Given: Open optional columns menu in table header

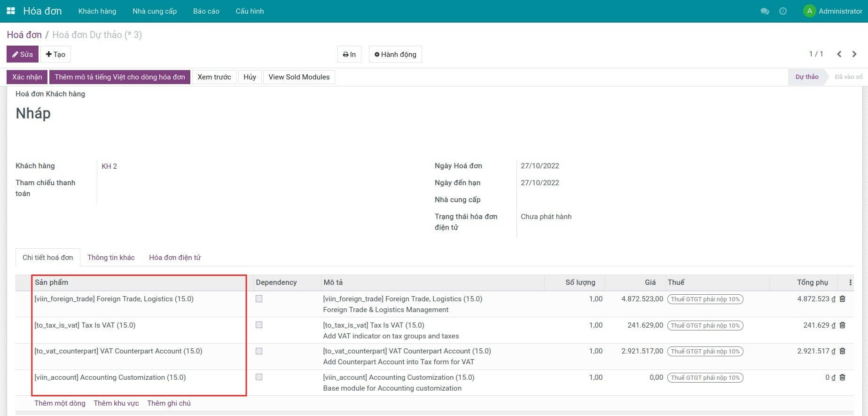Looking at the screenshot, I should [850, 283].
